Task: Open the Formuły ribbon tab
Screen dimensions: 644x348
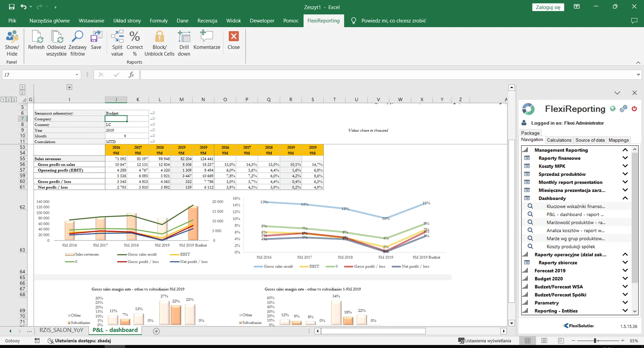Action: (x=158, y=21)
